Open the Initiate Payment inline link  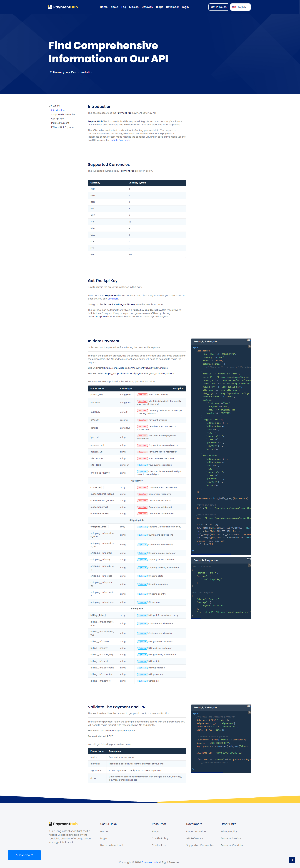coord(120,140)
